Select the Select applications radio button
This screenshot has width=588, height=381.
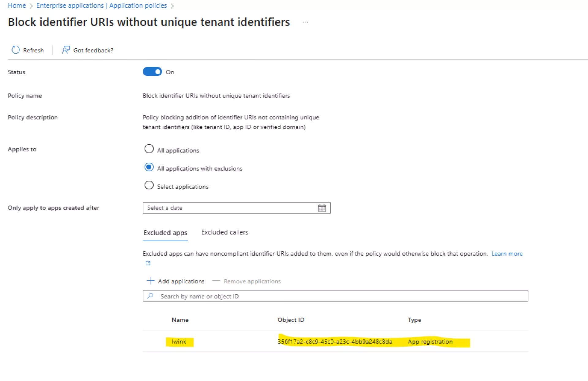149,185
